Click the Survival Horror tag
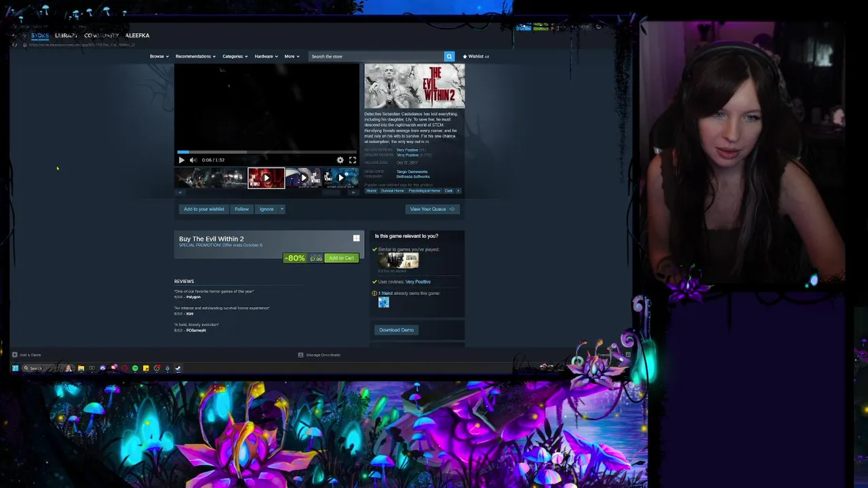This screenshot has height=488, width=868. [392, 190]
